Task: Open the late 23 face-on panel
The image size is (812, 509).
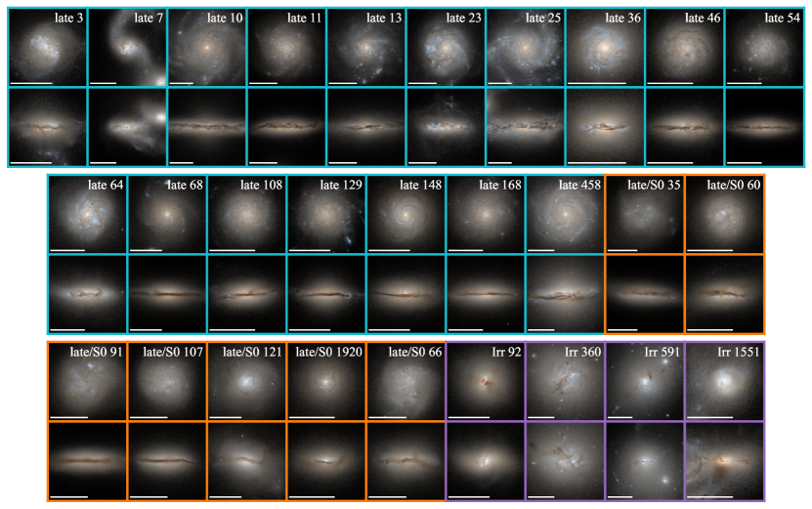Action: [446, 47]
